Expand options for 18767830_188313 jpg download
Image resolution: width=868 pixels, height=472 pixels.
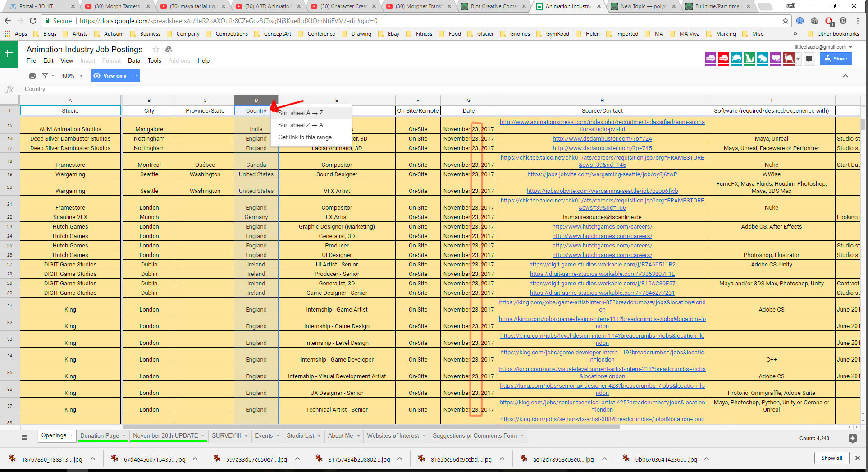(93, 459)
